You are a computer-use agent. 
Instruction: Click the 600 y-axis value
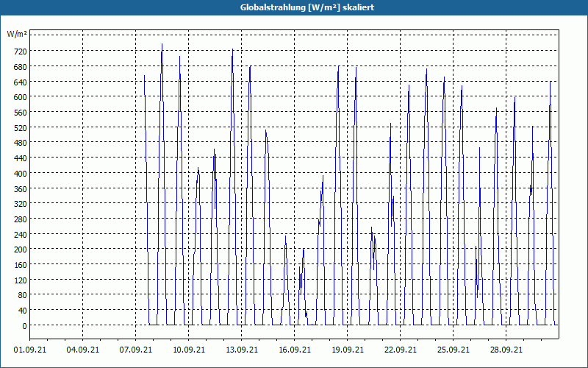click(21, 97)
